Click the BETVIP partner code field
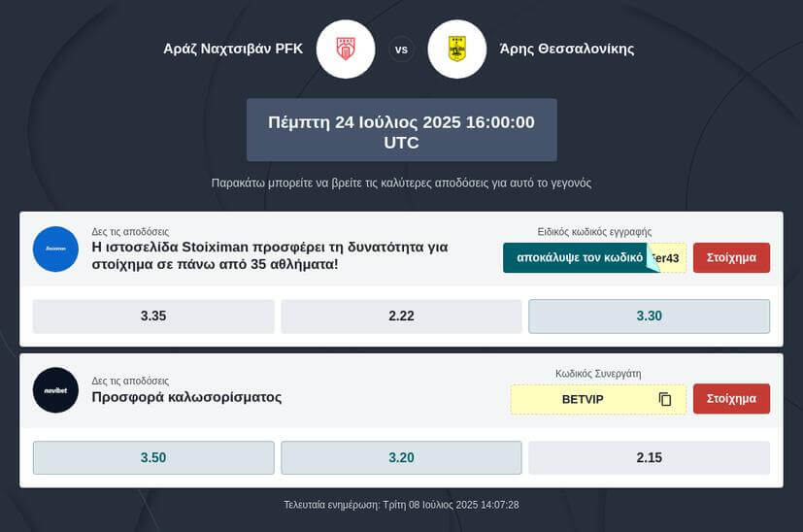803x532 pixels. pyautogui.click(x=598, y=399)
